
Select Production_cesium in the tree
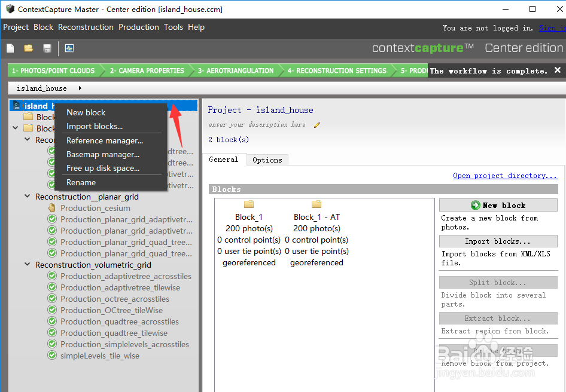(x=95, y=208)
